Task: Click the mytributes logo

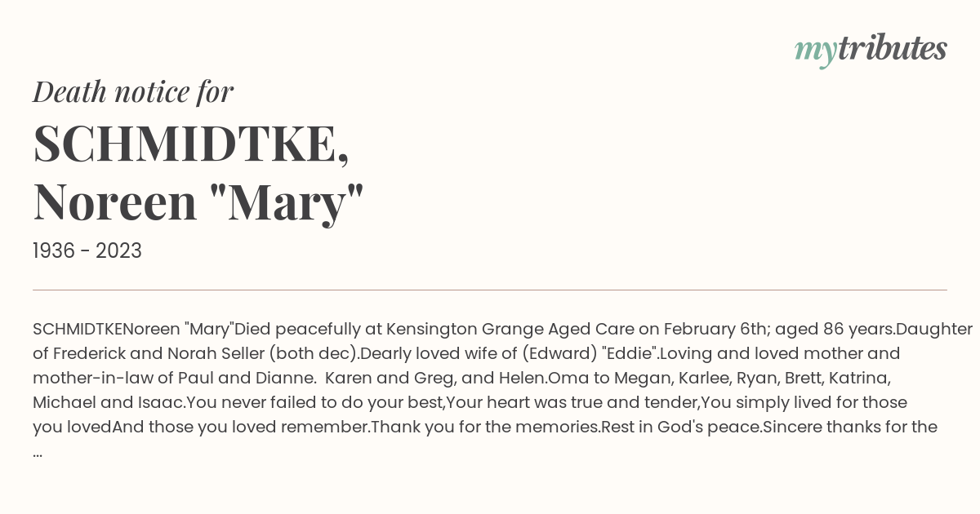Action: pyautogui.click(x=871, y=50)
